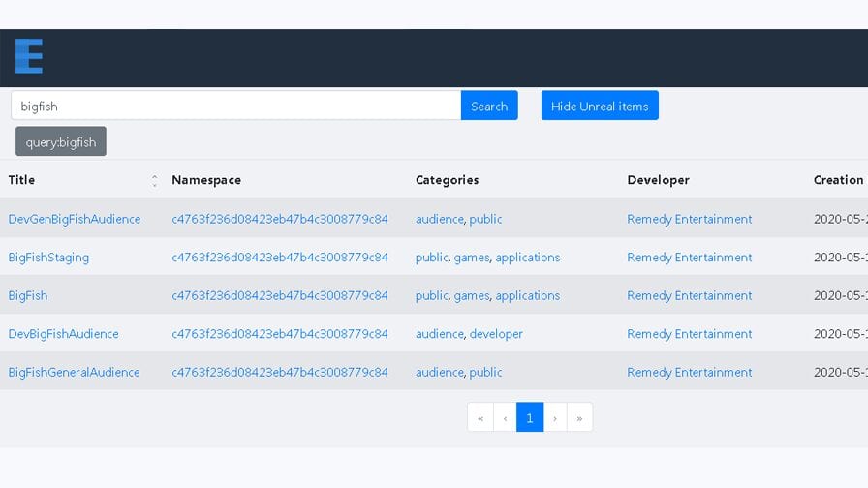Click the namespace link in BigFish row

pos(280,295)
